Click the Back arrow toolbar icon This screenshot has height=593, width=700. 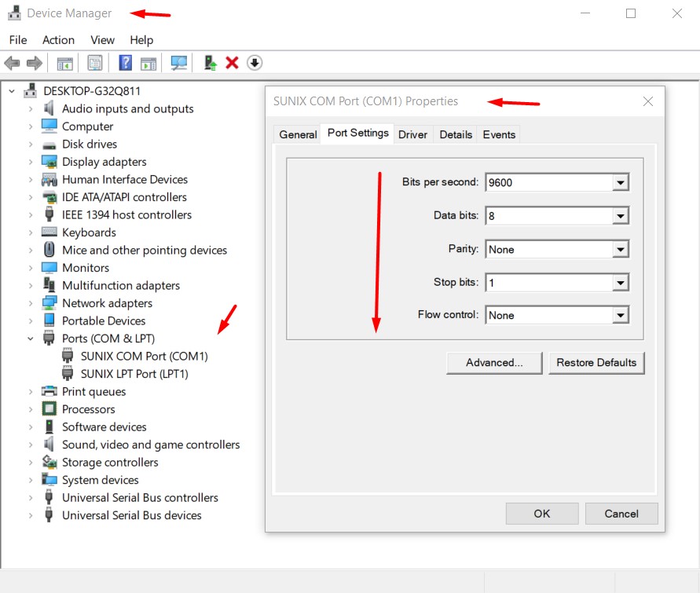point(12,63)
